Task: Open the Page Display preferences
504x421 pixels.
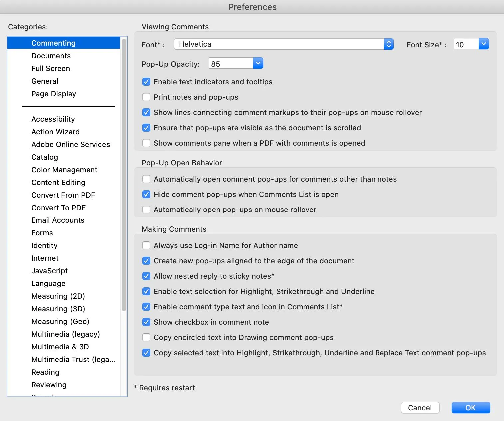Action: [53, 94]
